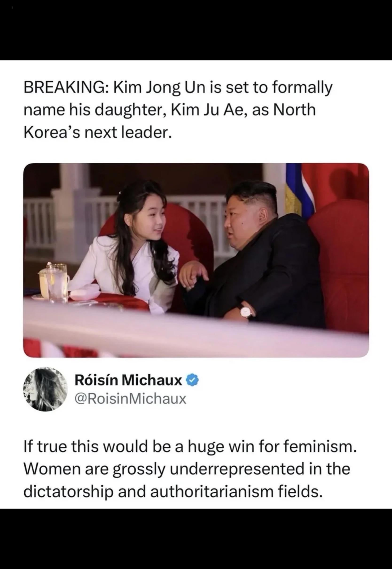392x569 pixels.
Task: Click the 'Korea's next leader' text line
Action: point(97,132)
